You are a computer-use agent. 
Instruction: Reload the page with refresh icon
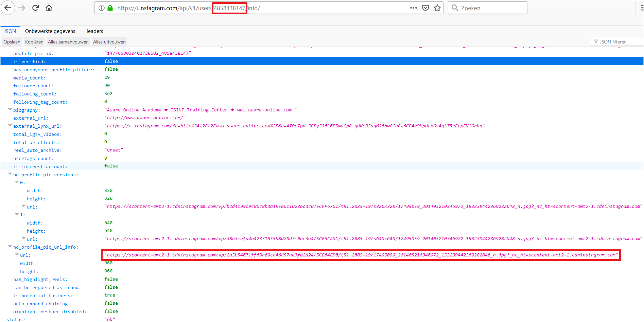pyautogui.click(x=35, y=8)
